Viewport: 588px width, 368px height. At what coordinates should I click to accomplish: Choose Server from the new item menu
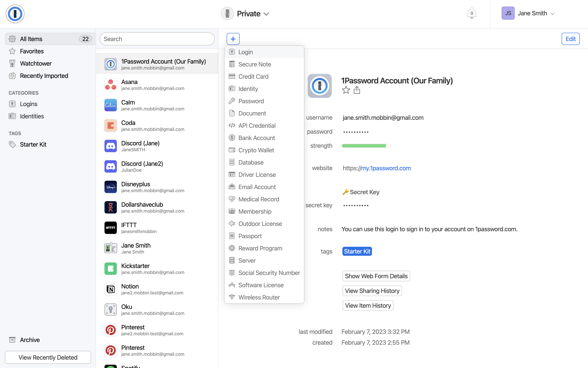tap(264, 260)
